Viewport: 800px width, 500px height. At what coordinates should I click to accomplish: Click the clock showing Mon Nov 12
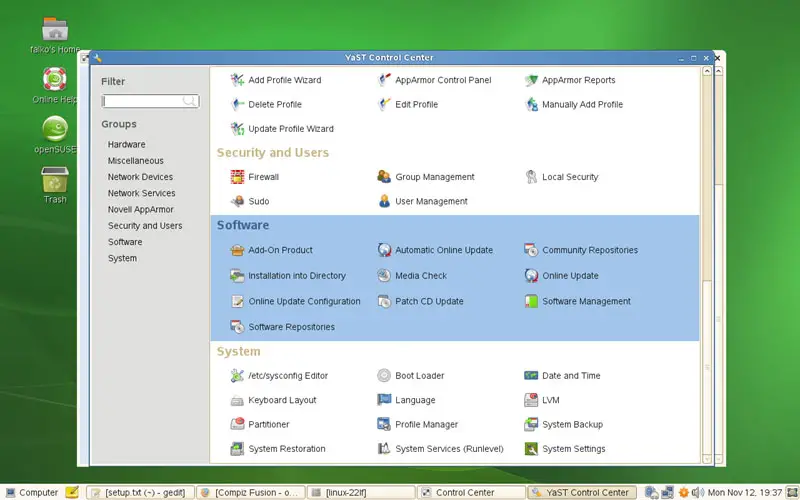[x=744, y=492]
